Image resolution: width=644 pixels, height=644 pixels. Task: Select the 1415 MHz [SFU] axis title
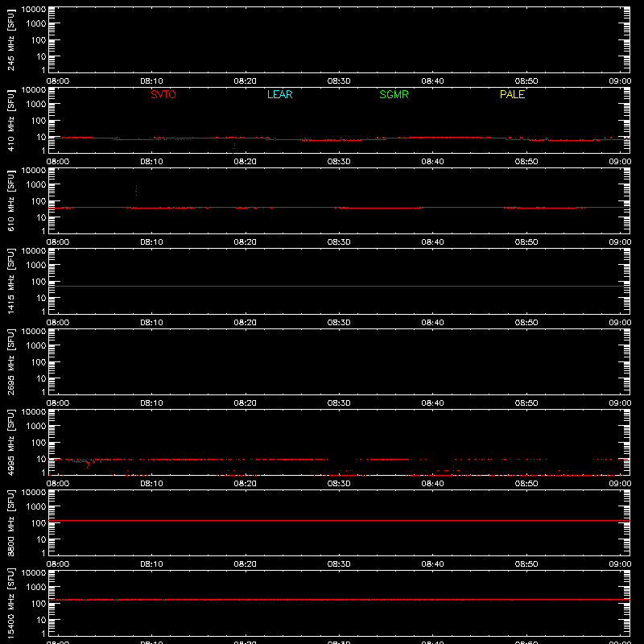tap(10, 281)
